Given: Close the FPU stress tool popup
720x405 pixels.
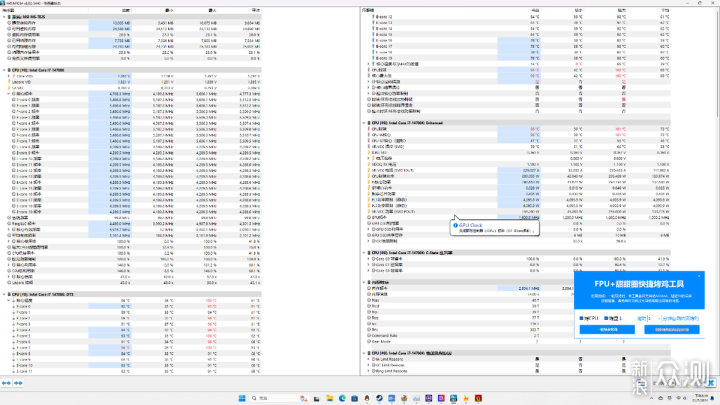Looking at the screenshot, I should tap(699, 276).
